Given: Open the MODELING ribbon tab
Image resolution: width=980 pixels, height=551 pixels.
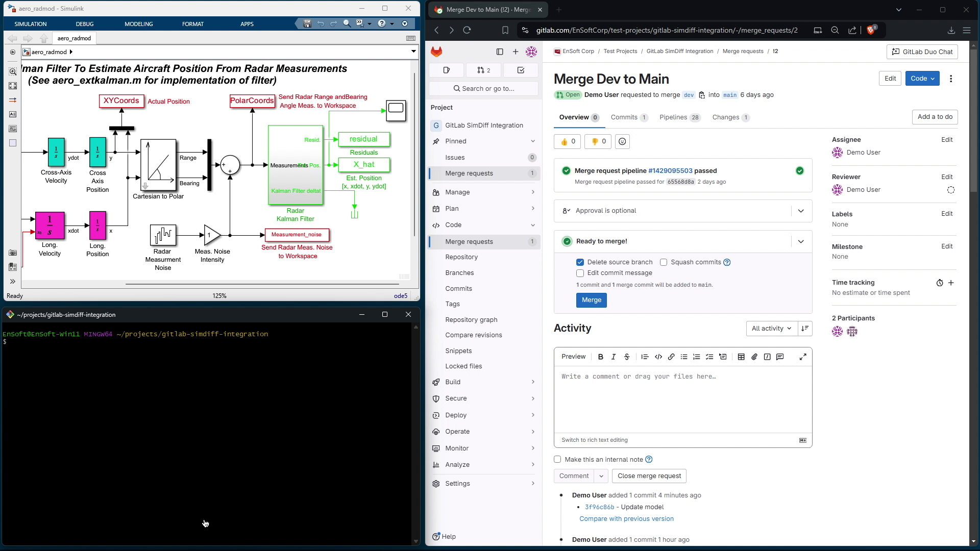Looking at the screenshot, I should [x=139, y=24].
